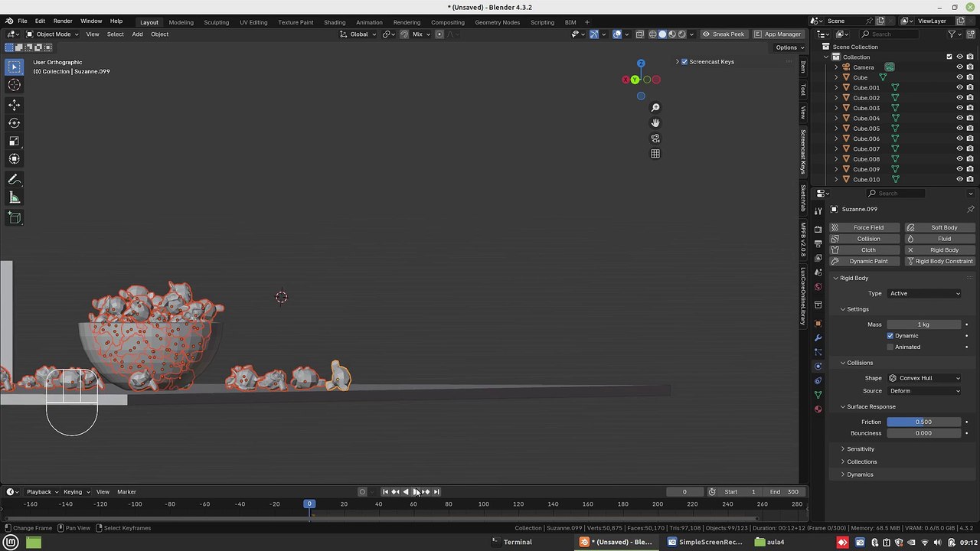Open the Particles properties tab icon
This screenshot has height=551, width=980.
818,352
